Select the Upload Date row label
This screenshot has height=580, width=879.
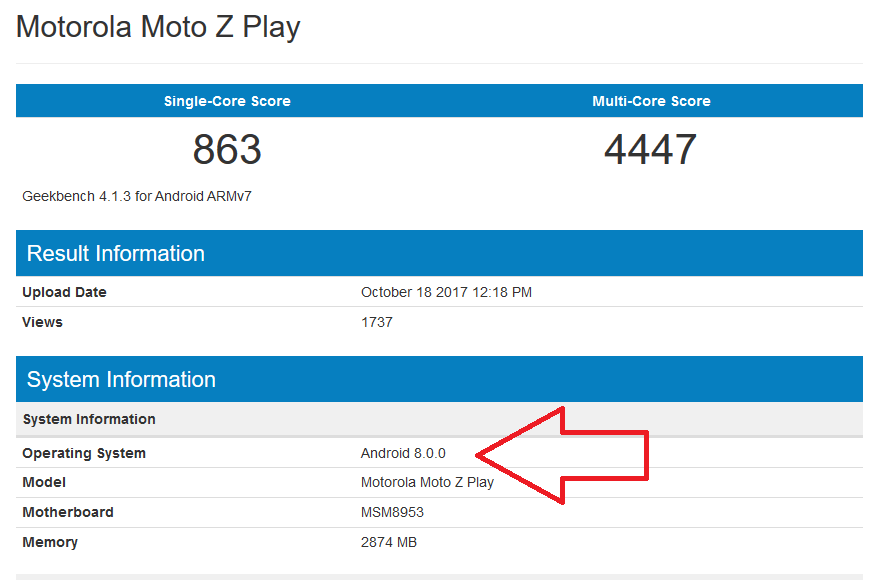point(64,292)
